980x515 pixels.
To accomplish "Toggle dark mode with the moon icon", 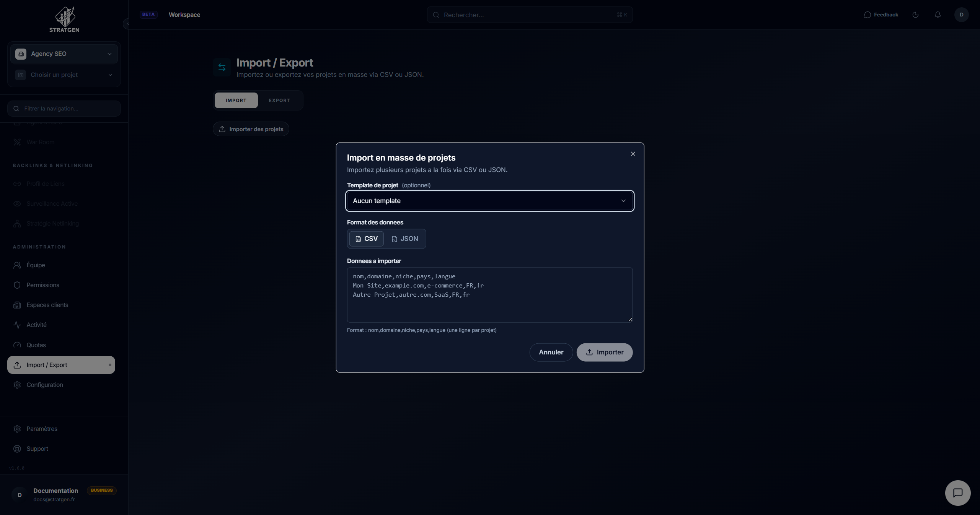I will pos(915,15).
